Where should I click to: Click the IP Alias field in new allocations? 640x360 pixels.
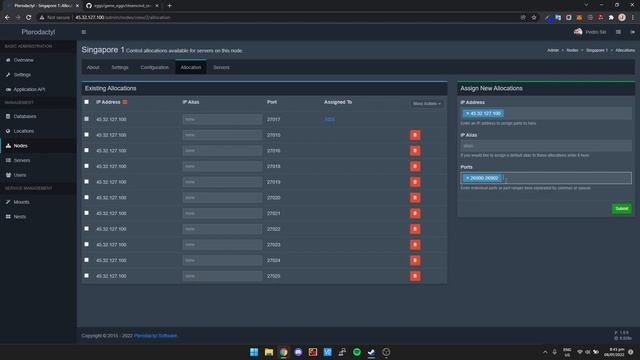[546, 146]
